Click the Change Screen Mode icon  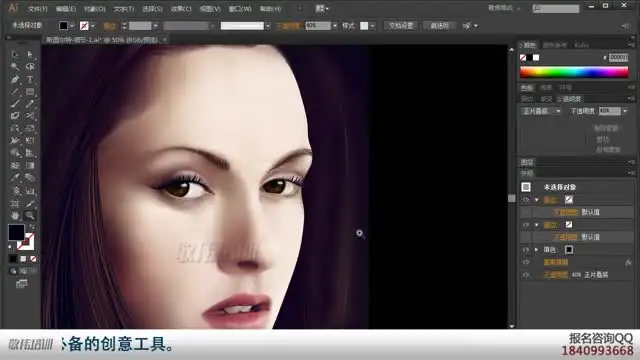[21, 284]
